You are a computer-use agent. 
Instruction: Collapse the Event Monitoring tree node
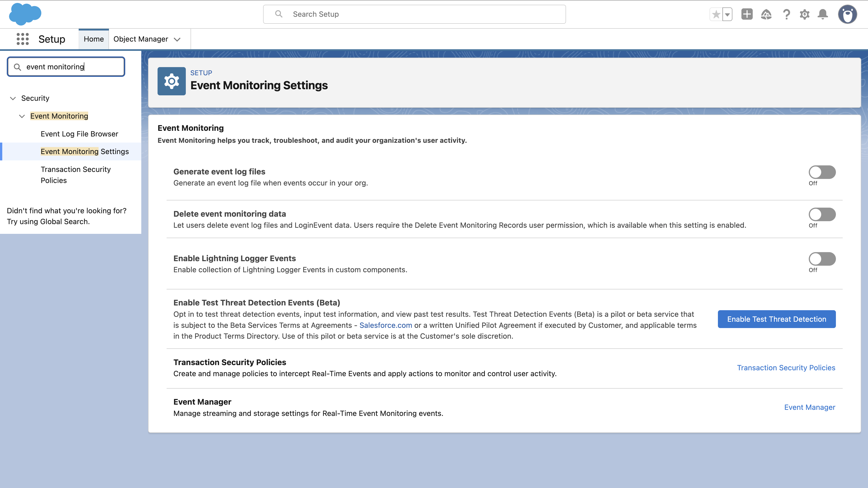[22, 116]
